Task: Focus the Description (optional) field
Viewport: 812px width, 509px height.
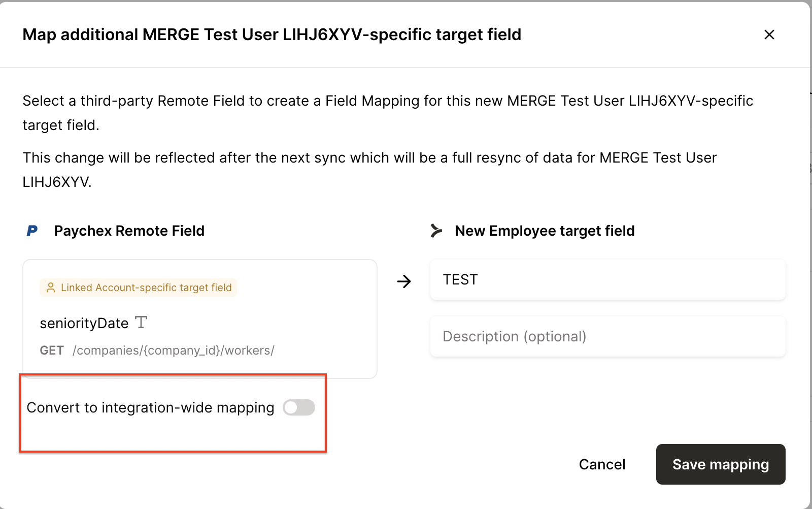Action: [607, 336]
